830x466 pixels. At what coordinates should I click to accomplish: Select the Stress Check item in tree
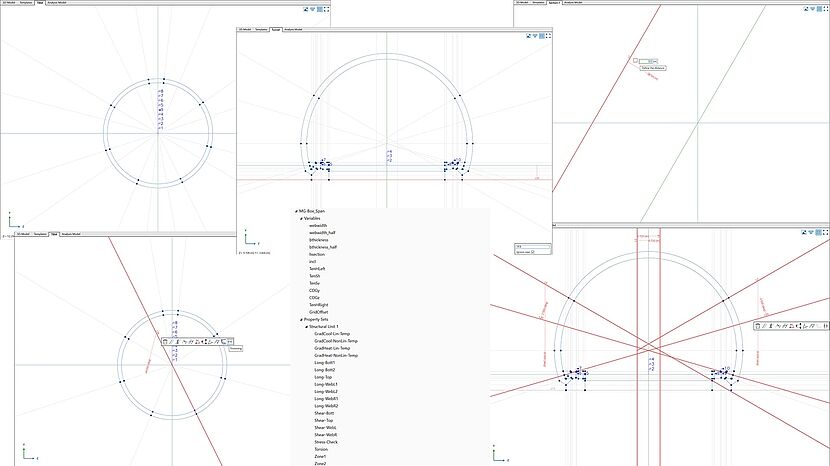(325, 441)
